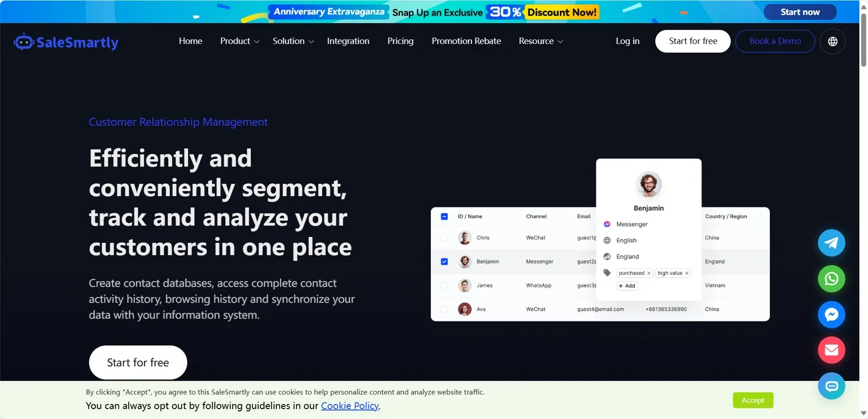Click the globe language selector icon
868x419 pixels.
833,41
